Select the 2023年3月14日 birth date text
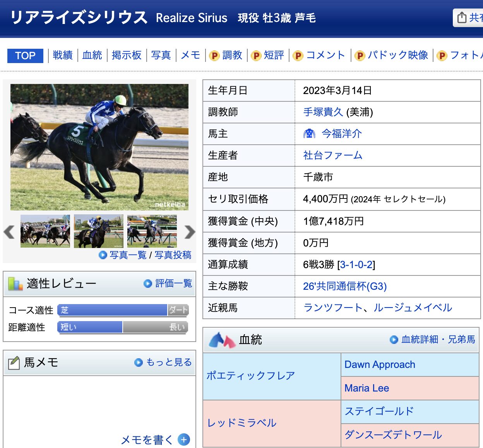483x448 pixels. (x=337, y=91)
